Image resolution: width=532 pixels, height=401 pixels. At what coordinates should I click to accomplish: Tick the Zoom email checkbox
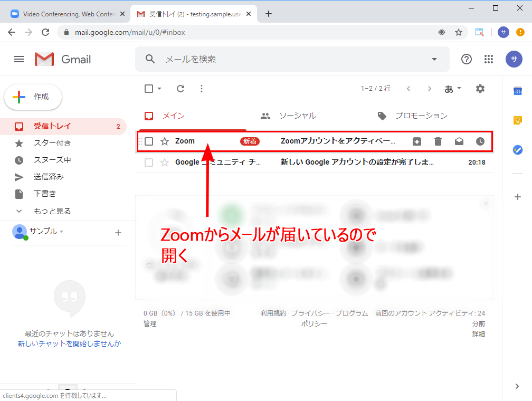tap(149, 141)
